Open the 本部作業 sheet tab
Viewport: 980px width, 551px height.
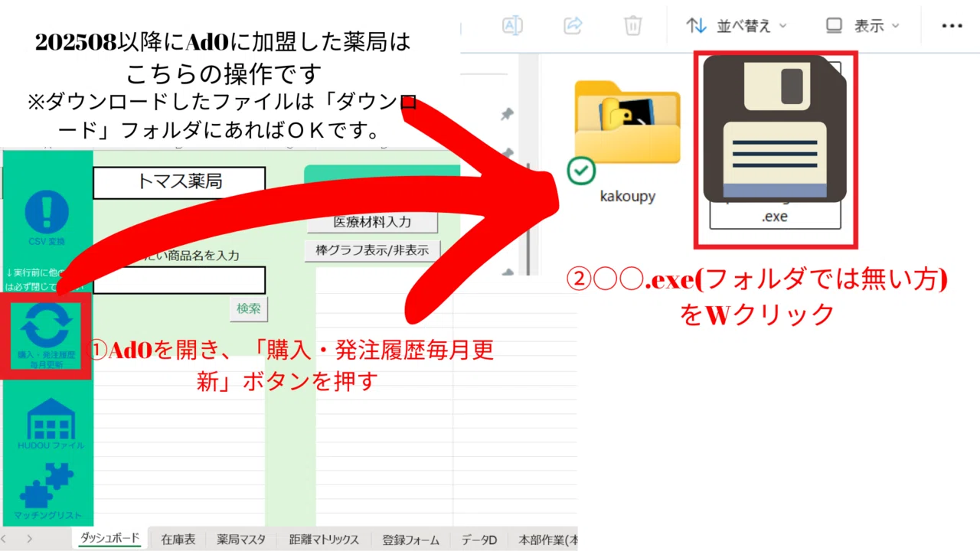click(x=547, y=540)
